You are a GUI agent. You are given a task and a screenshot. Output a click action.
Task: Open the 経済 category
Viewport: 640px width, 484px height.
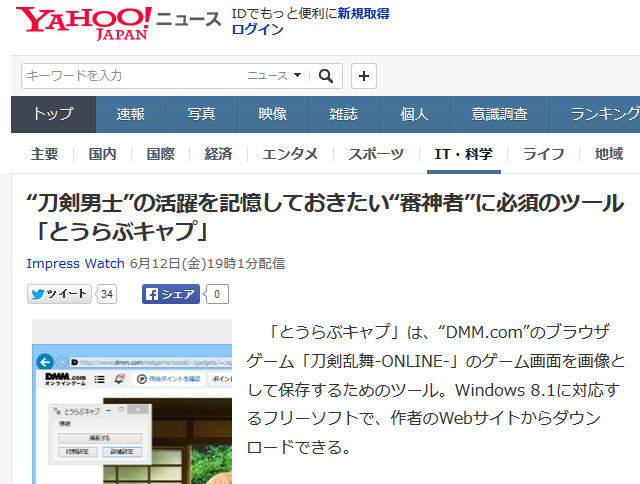(x=218, y=154)
